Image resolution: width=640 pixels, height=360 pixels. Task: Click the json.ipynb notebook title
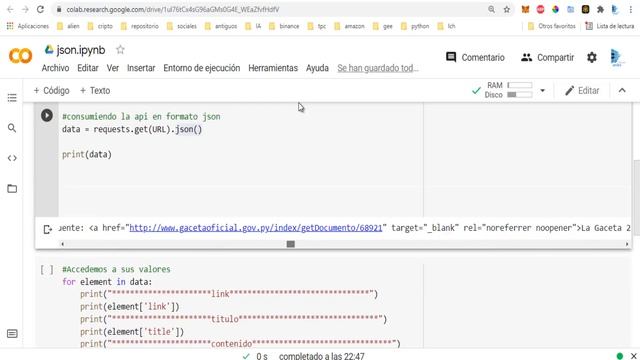[81, 50]
